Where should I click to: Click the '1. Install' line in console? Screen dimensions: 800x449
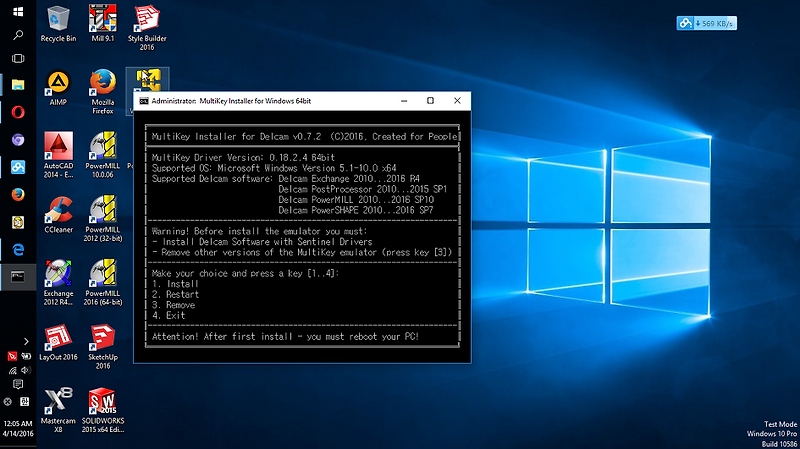click(175, 284)
